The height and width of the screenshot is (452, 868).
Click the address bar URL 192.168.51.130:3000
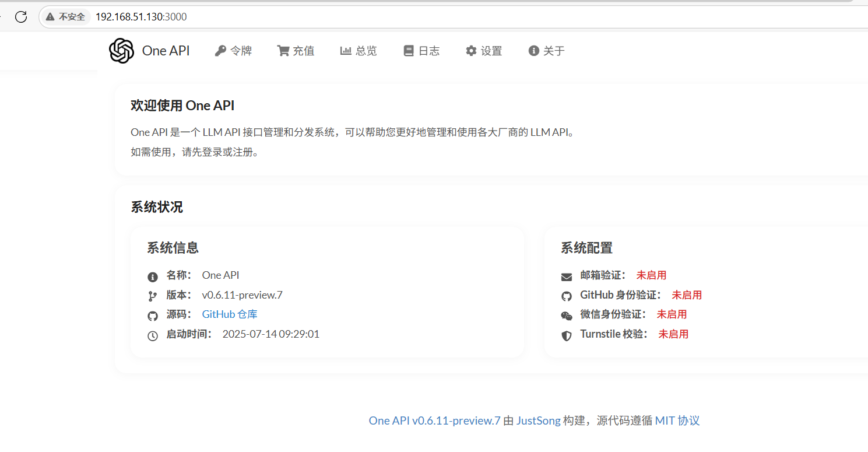[x=141, y=17]
